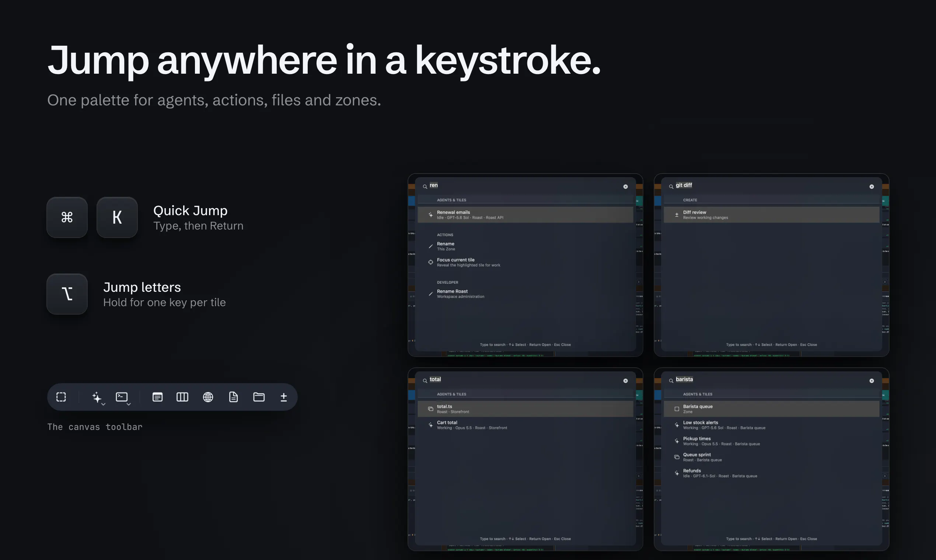Click the note panel icon in canvas toolbar
This screenshot has width=936, height=560.
[x=157, y=397]
